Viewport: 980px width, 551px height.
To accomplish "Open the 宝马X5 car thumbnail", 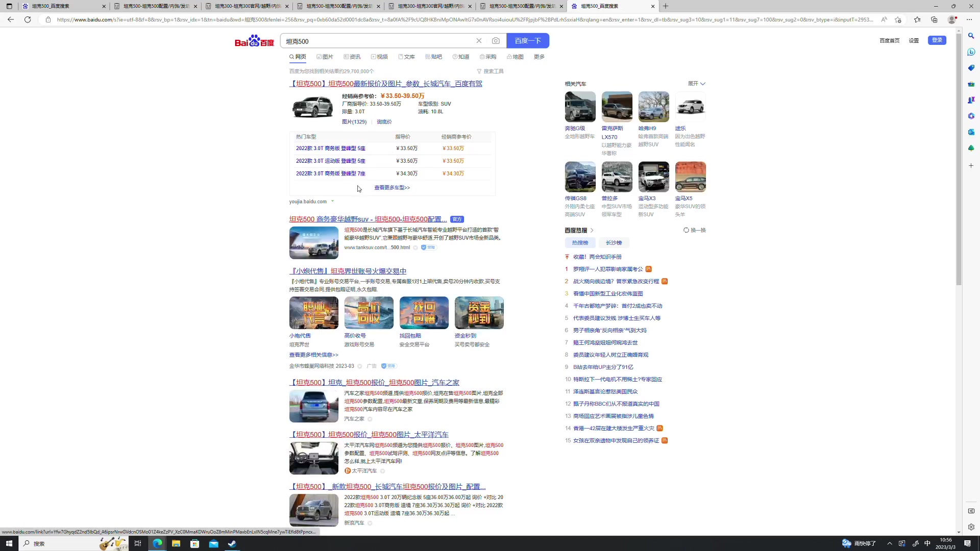I will click(x=690, y=177).
